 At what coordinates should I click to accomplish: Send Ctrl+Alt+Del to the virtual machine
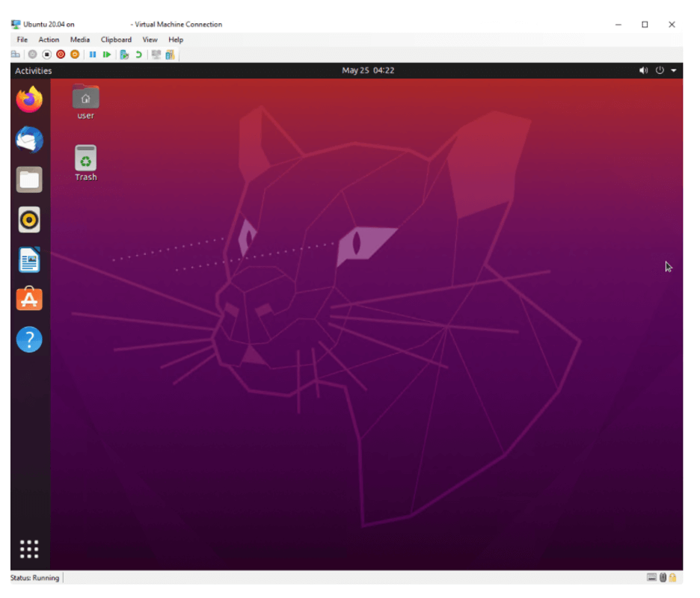click(15, 54)
